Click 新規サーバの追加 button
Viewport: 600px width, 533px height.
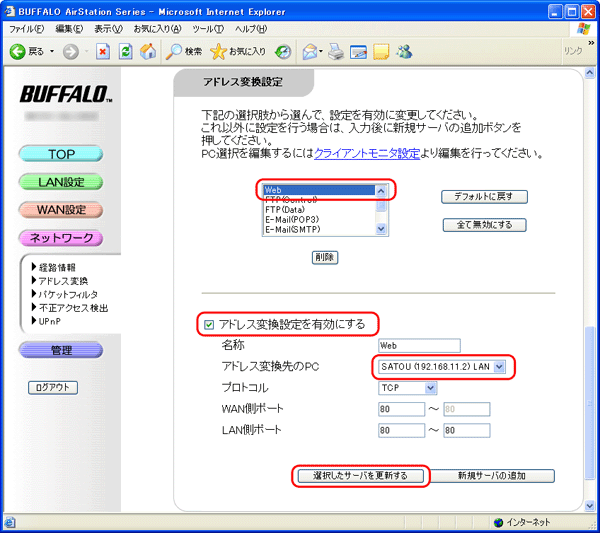tap(492, 476)
